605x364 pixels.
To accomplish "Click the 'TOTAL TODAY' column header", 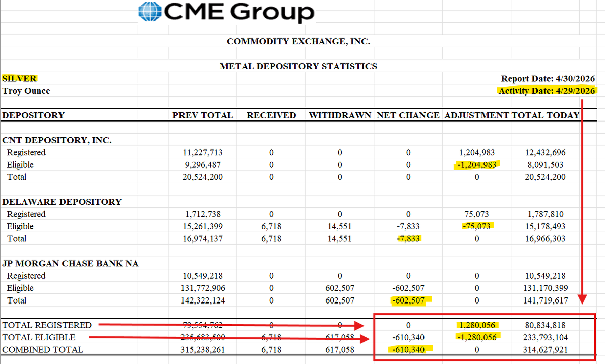I will [x=546, y=115].
